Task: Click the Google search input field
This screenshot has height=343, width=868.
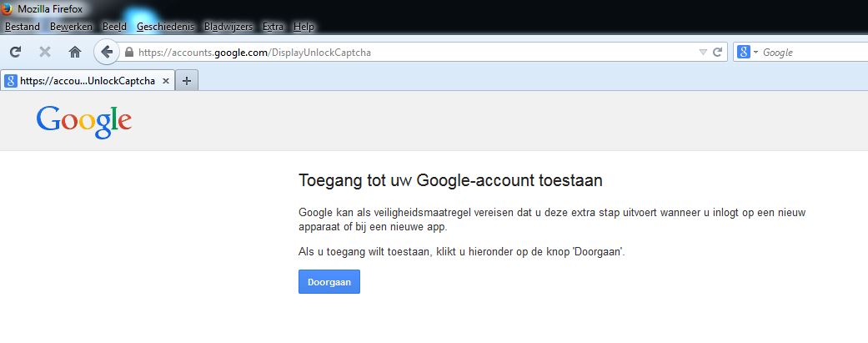Action: tap(814, 52)
